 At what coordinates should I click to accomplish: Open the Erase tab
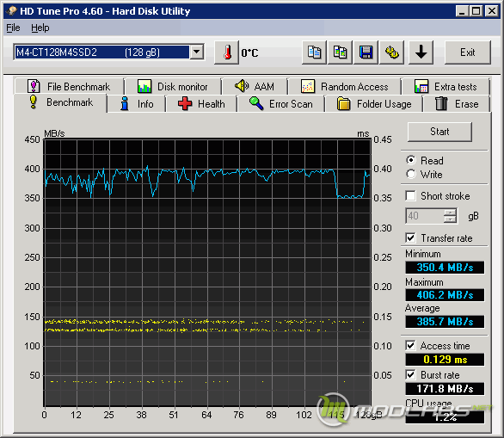pos(457,104)
